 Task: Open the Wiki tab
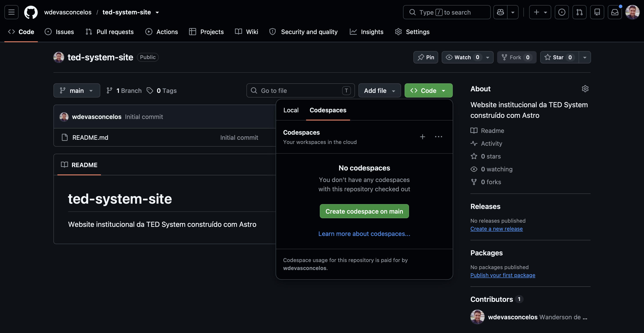(x=246, y=32)
